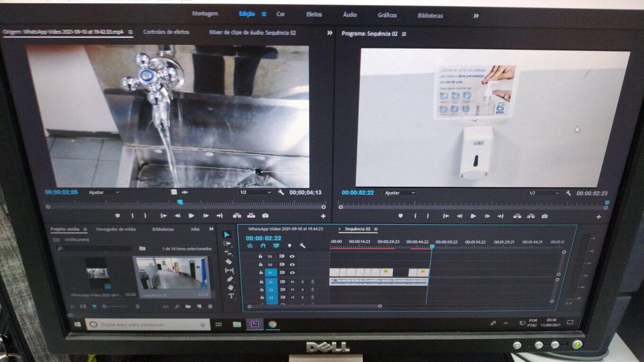Viewport: 644px width, 362px height.
Task: Select the Track Select Forward tool
Action: click(x=227, y=244)
